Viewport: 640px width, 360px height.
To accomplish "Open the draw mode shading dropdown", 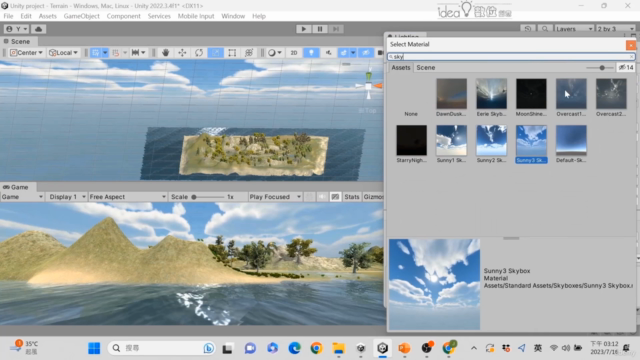I will (x=274, y=53).
